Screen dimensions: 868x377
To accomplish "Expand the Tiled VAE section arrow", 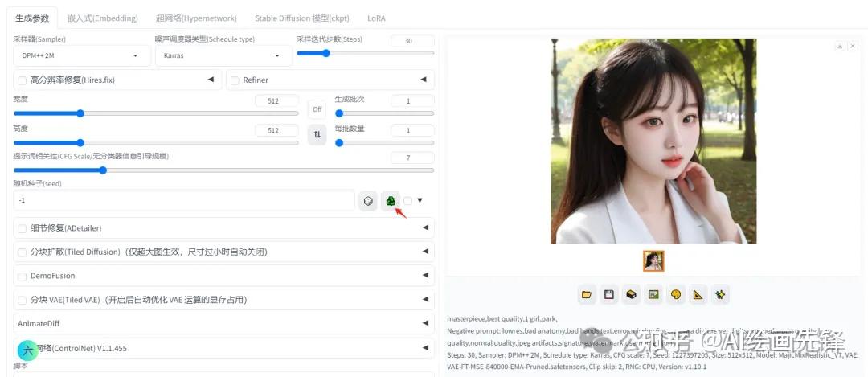I will point(425,300).
